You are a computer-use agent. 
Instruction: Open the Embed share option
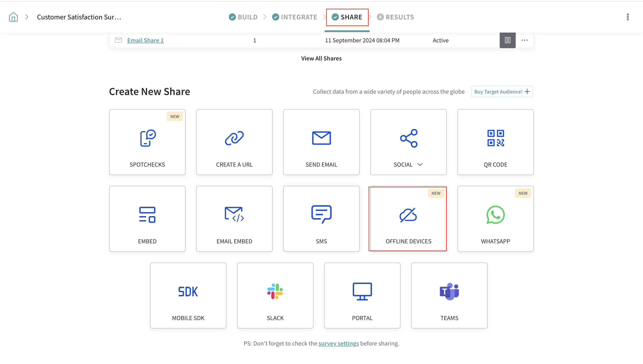click(x=147, y=219)
